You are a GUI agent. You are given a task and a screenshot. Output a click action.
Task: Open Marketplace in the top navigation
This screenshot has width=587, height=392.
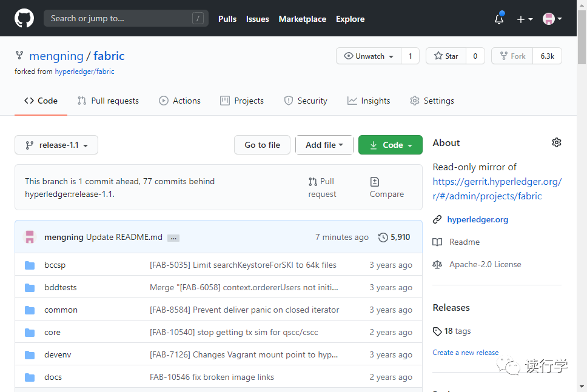(302, 19)
